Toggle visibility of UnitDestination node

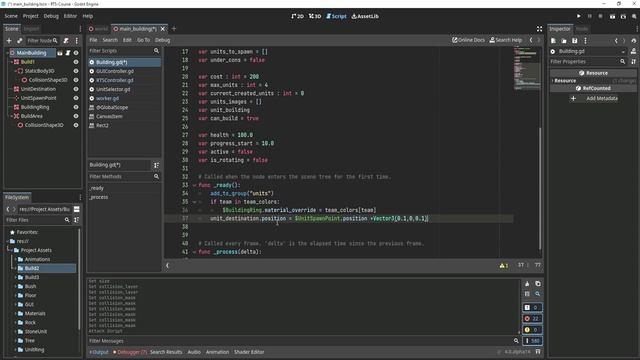(76, 89)
